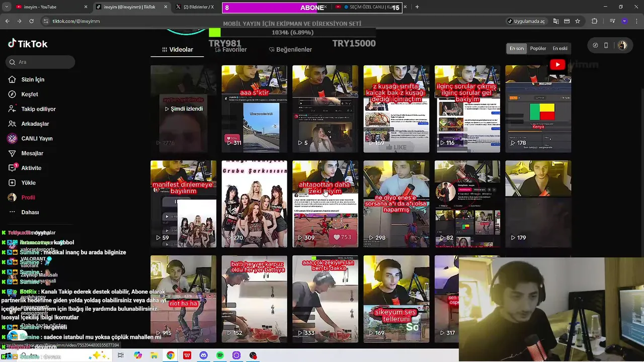The height and width of the screenshot is (362, 644).
Task: Open the 'battı her yer karpuz' video
Action: (254, 299)
